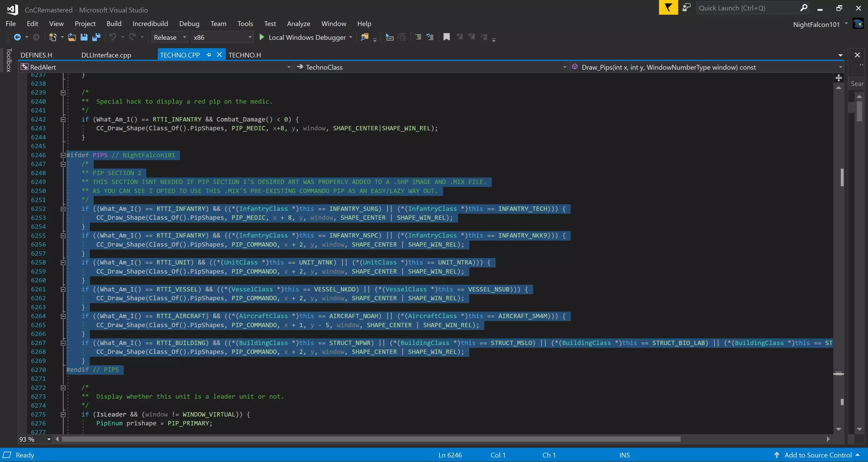
Task: Start debugging with the green play icon
Action: pos(262,37)
